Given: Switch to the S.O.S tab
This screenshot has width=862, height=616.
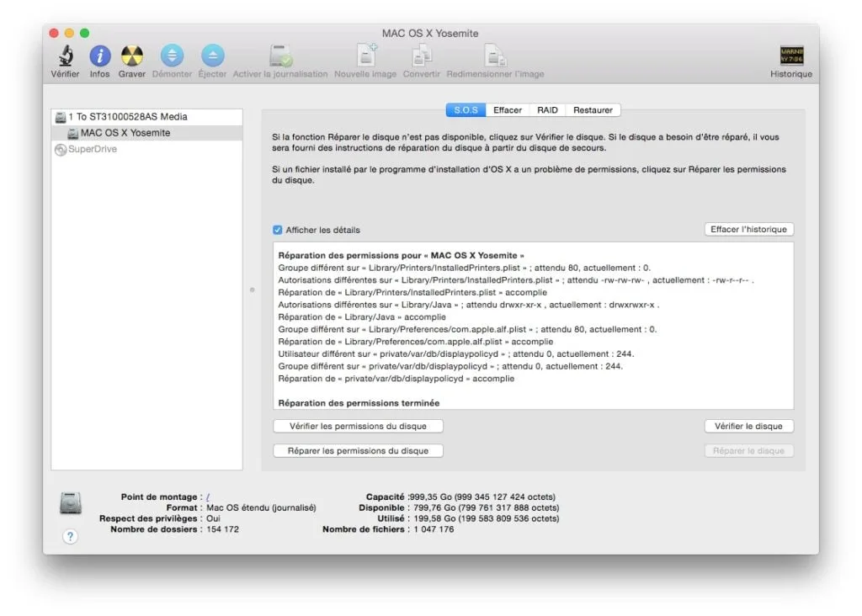Looking at the screenshot, I should 466,110.
